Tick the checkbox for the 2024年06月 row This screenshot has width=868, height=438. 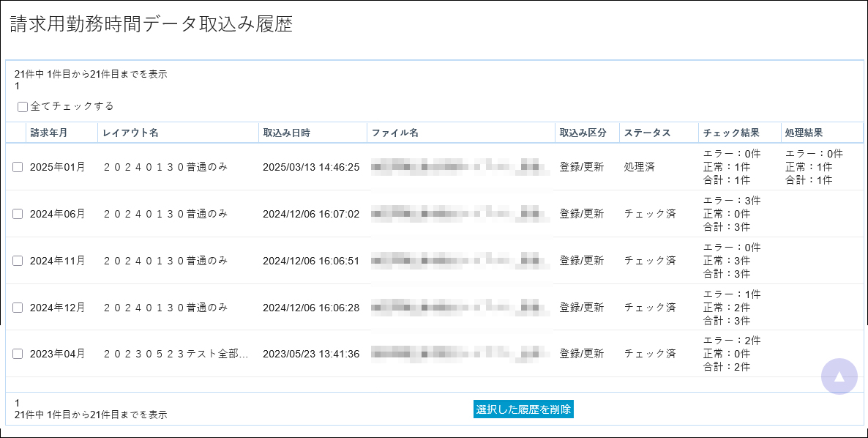pyautogui.click(x=18, y=214)
